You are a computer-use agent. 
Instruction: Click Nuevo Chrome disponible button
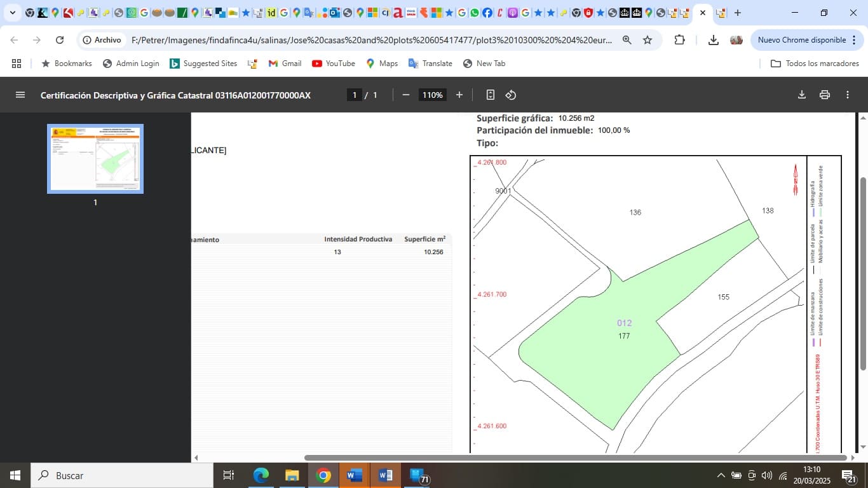click(x=801, y=40)
